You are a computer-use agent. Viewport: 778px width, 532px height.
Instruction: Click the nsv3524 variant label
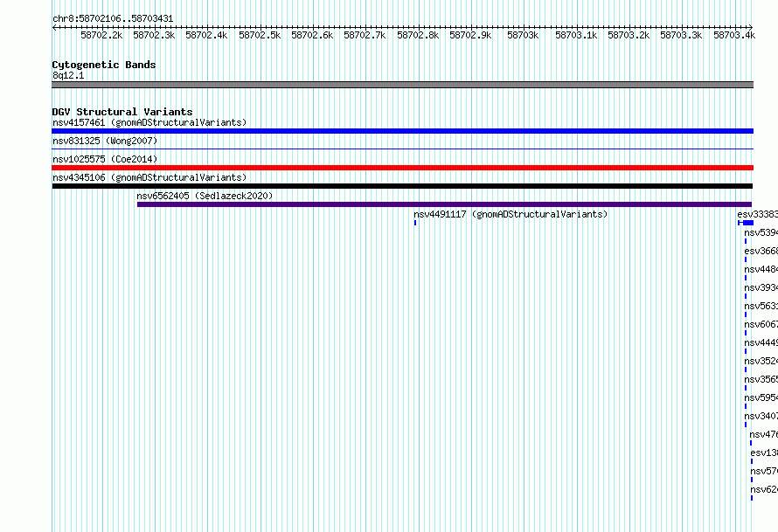[x=761, y=361]
